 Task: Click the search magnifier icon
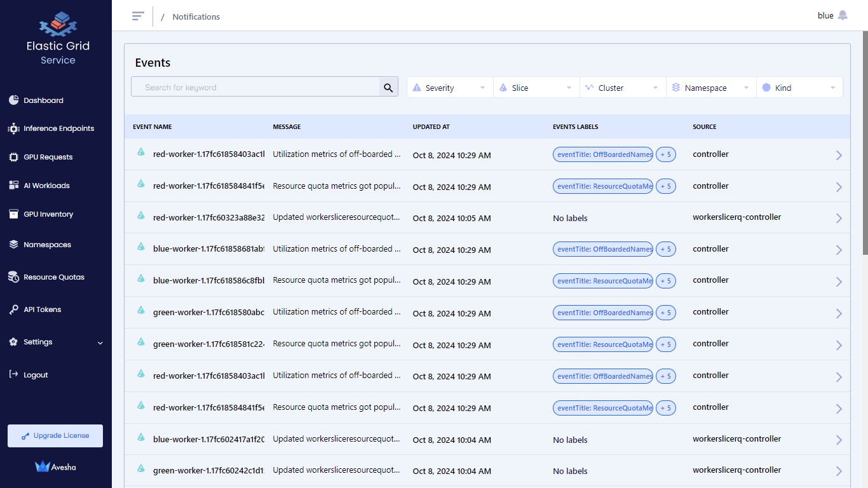click(x=388, y=86)
